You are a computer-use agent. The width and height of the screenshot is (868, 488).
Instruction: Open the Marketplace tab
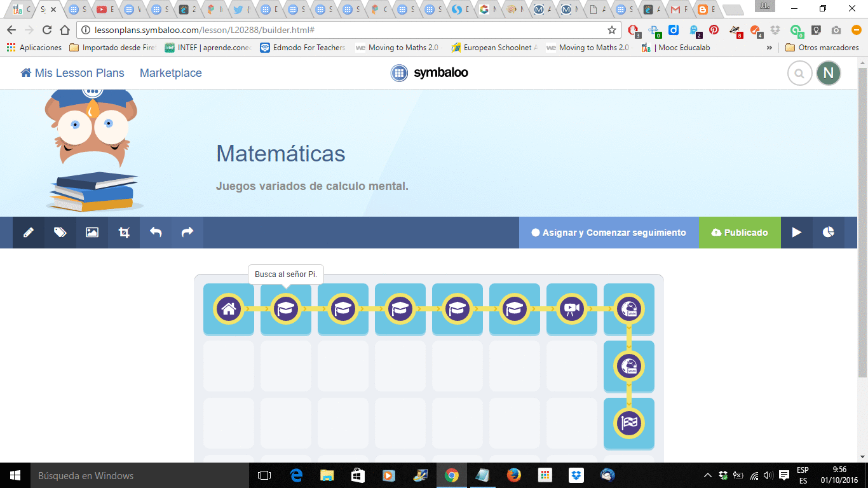coord(170,73)
